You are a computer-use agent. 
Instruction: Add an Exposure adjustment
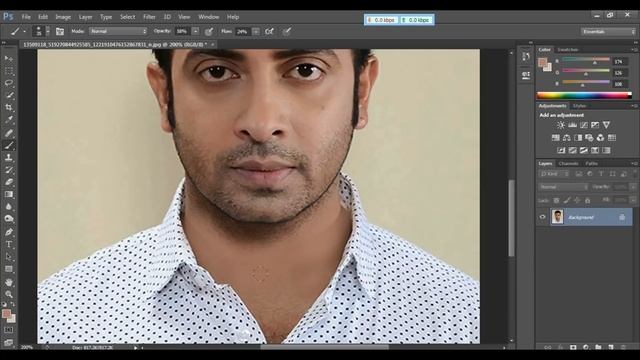(595, 125)
